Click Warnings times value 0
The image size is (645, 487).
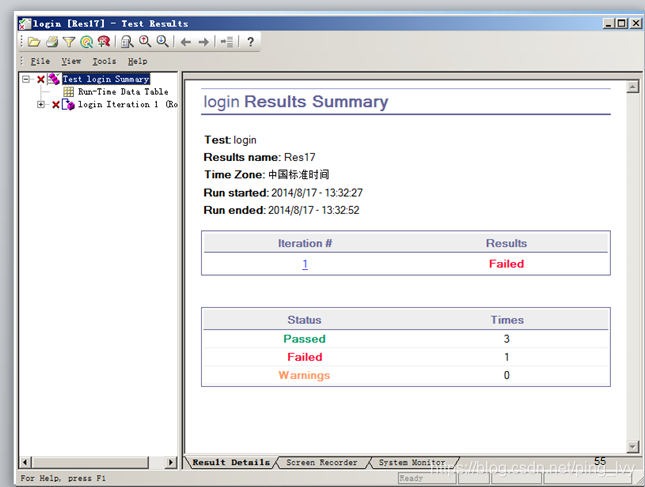click(x=506, y=375)
